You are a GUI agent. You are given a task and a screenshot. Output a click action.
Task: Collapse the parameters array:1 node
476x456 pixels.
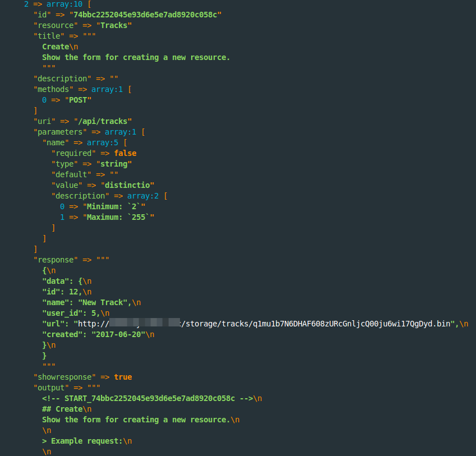120,132
